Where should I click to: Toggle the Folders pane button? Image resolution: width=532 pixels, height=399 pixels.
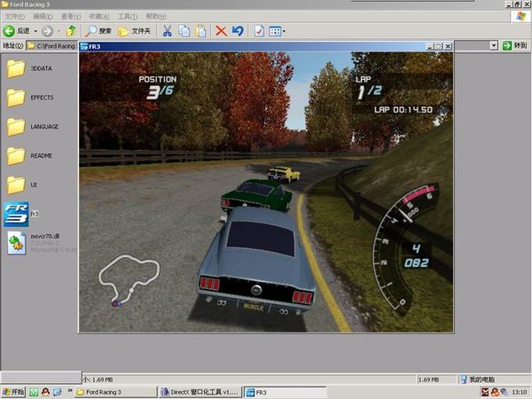tap(135, 30)
